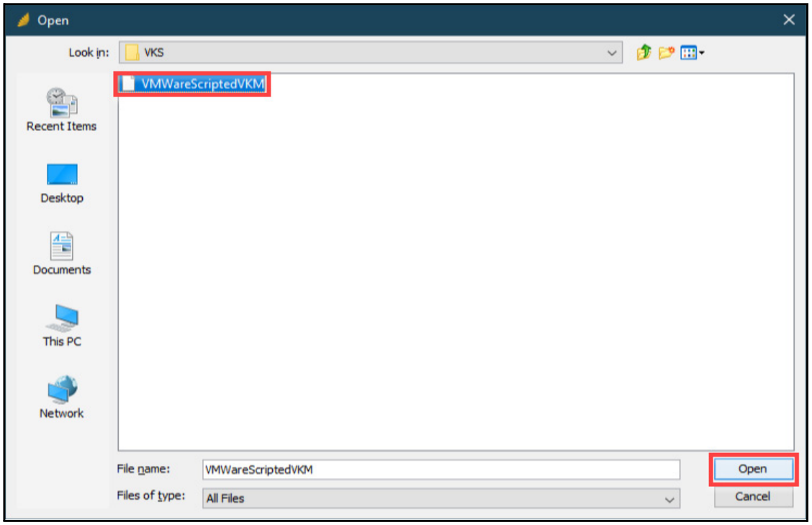Open the view menu icon
This screenshot has height=525, width=812.
pyautogui.click(x=693, y=53)
